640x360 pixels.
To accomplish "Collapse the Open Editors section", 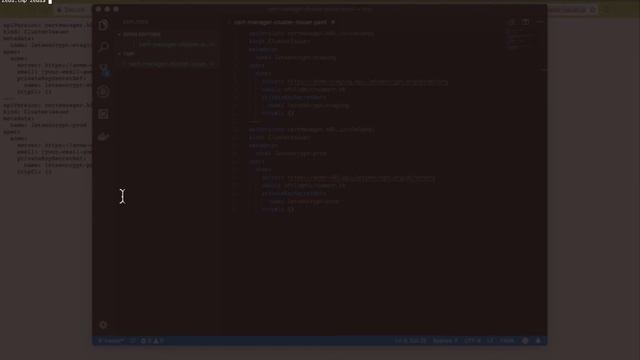I will (142, 34).
